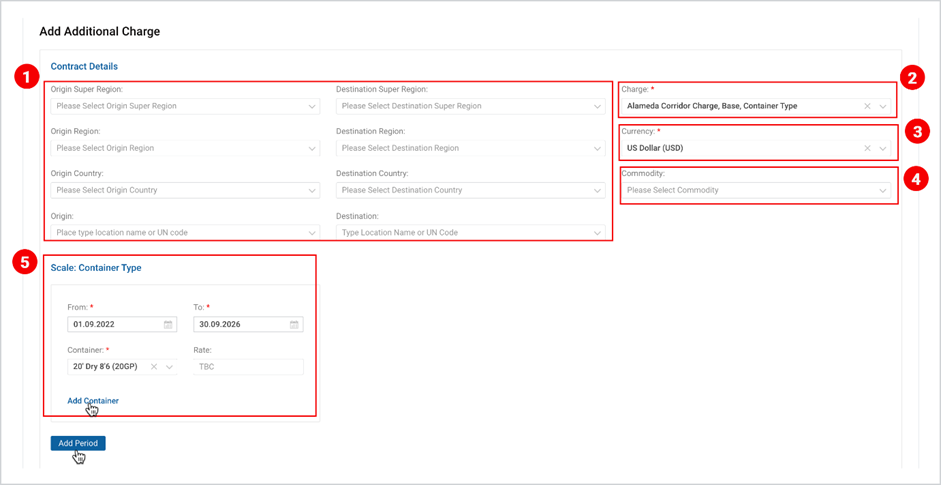Open the To date calendar icon
Screen dimensions: 941x485
click(x=294, y=324)
